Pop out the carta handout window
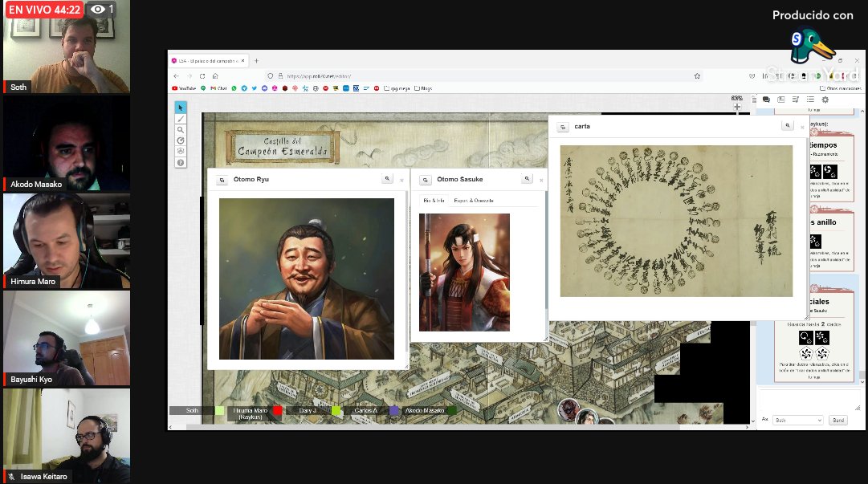Image resolution: width=868 pixels, height=484 pixels. pyautogui.click(x=562, y=127)
